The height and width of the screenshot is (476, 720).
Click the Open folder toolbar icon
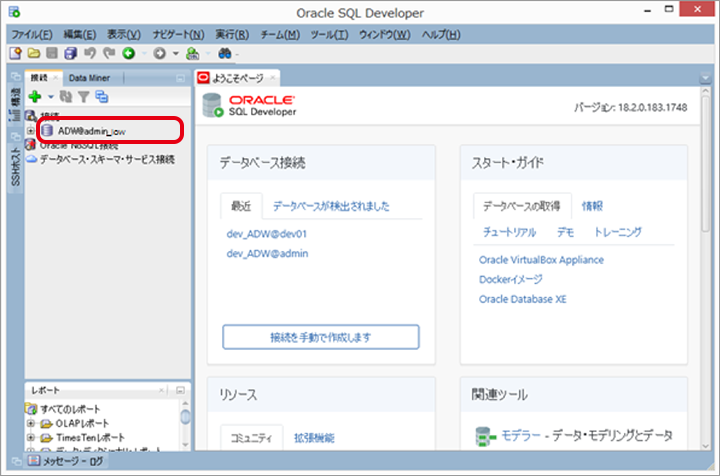click(34, 53)
